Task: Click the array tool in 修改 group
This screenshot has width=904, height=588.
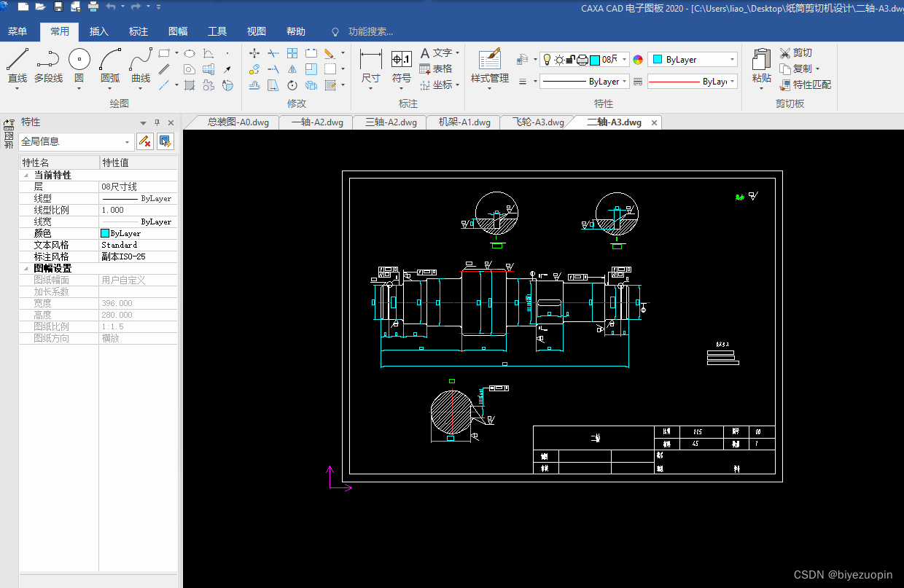Action: tap(292, 53)
